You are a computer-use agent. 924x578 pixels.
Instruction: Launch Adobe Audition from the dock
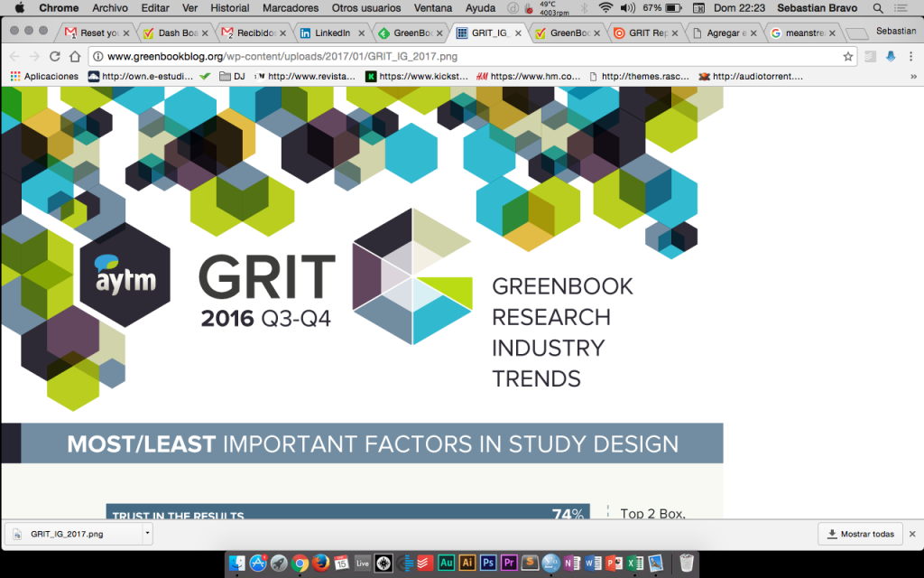tap(446, 564)
